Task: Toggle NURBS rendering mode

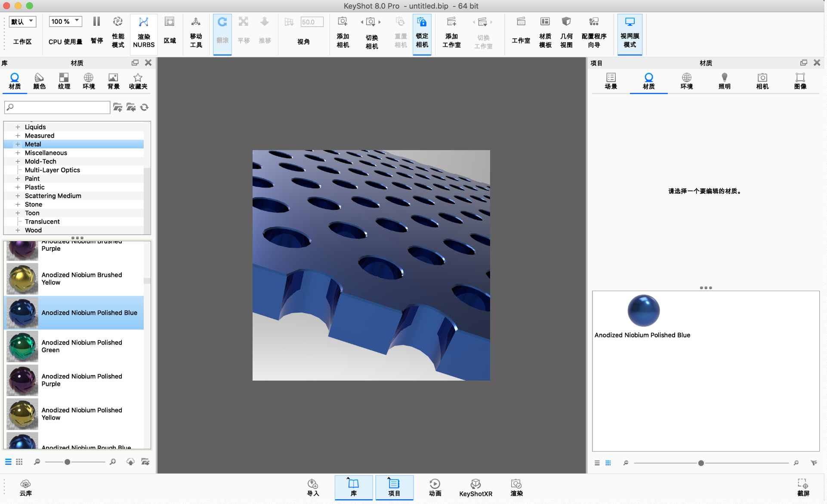Action: point(143,32)
